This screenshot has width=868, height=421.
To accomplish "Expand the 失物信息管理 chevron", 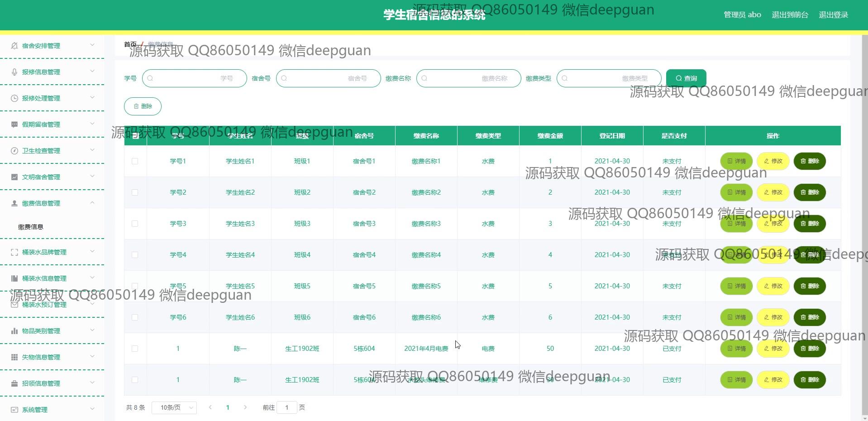I will 92,356.
